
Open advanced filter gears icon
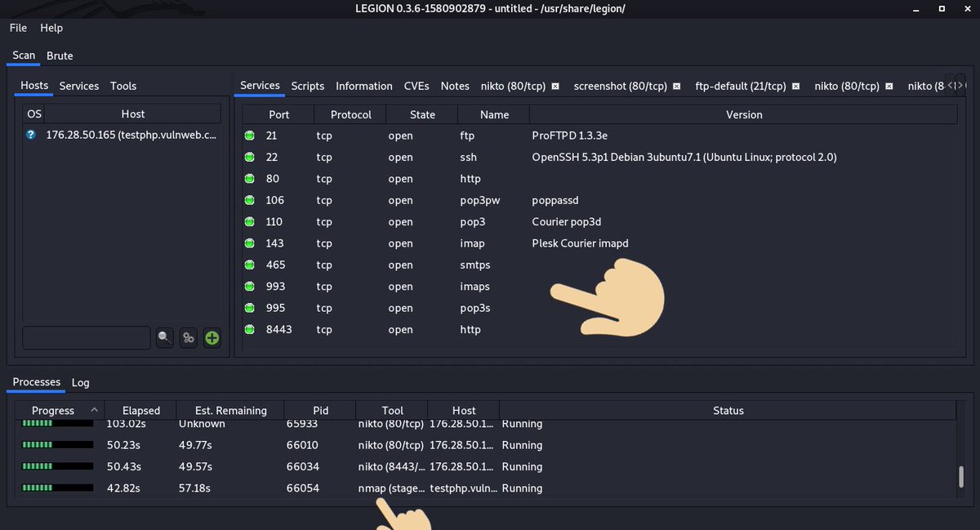click(189, 337)
